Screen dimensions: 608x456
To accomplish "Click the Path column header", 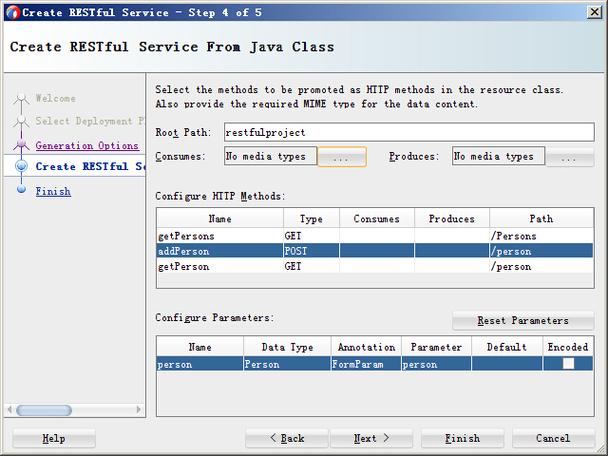I will click(x=541, y=218).
